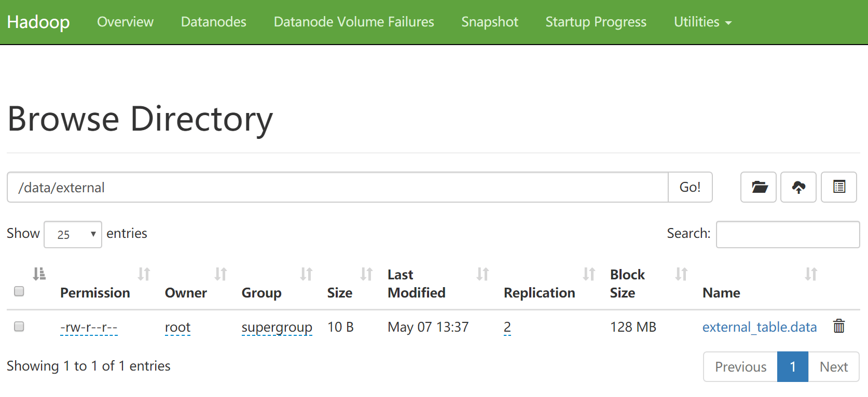Click the cut and paste list icon
The width and height of the screenshot is (868, 397).
839,187
